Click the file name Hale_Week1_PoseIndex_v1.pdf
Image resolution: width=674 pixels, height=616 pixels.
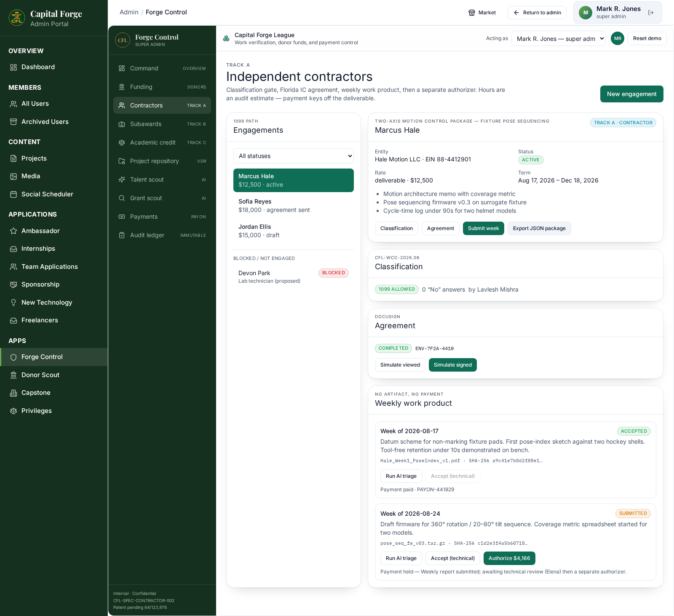coord(420,461)
